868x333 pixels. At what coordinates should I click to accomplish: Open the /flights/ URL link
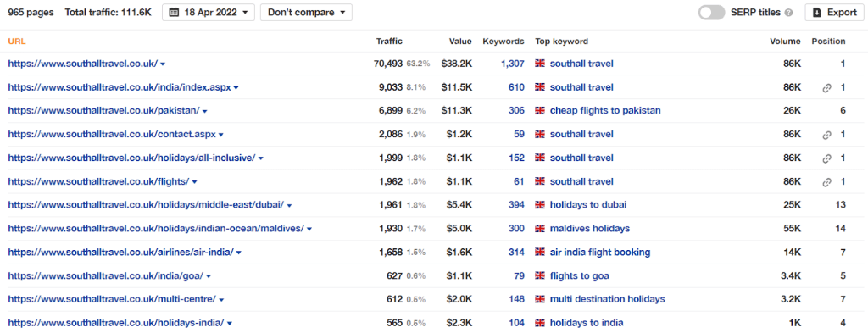pos(98,181)
